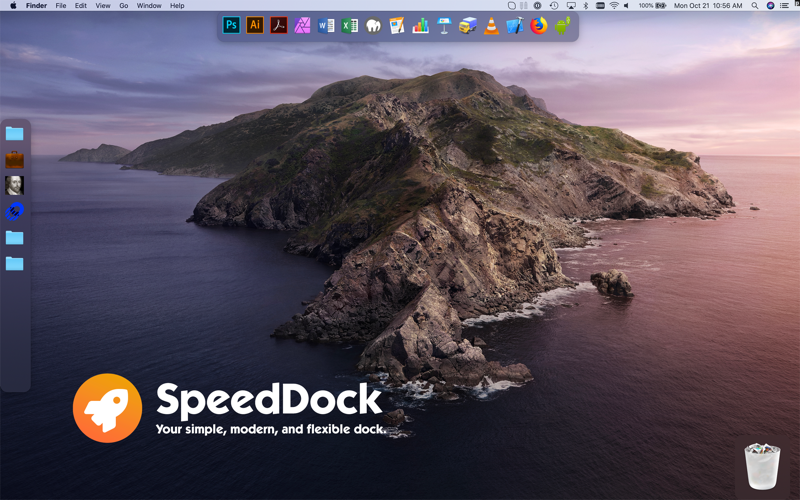Toggle Bluetooth from the menu bar
This screenshot has height=500, width=800.
click(x=586, y=6)
